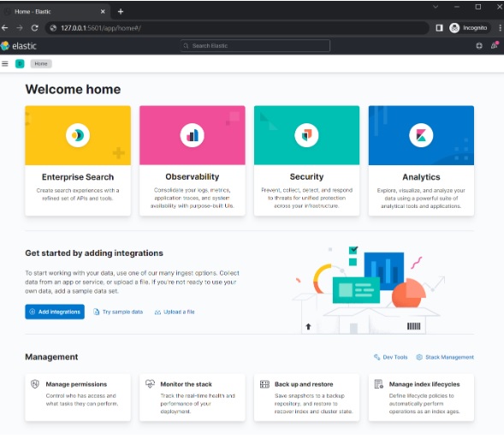This screenshot has width=504, height=439.
Task: Open the tab search dropdown arrow
Action: pos(436,7)
